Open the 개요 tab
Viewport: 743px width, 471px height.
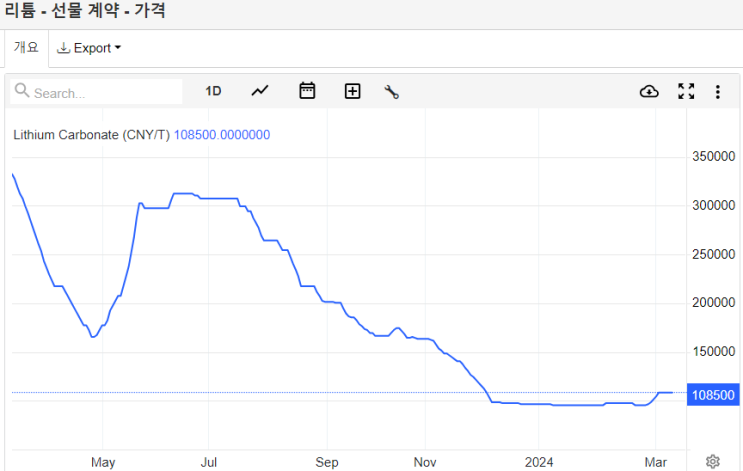coord(26,47)
